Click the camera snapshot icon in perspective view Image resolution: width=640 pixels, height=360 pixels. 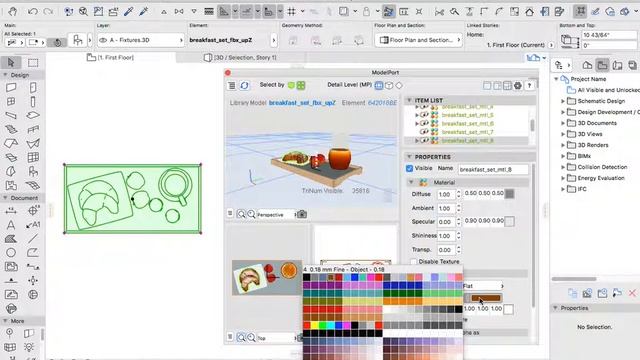(x=302, y=214)
